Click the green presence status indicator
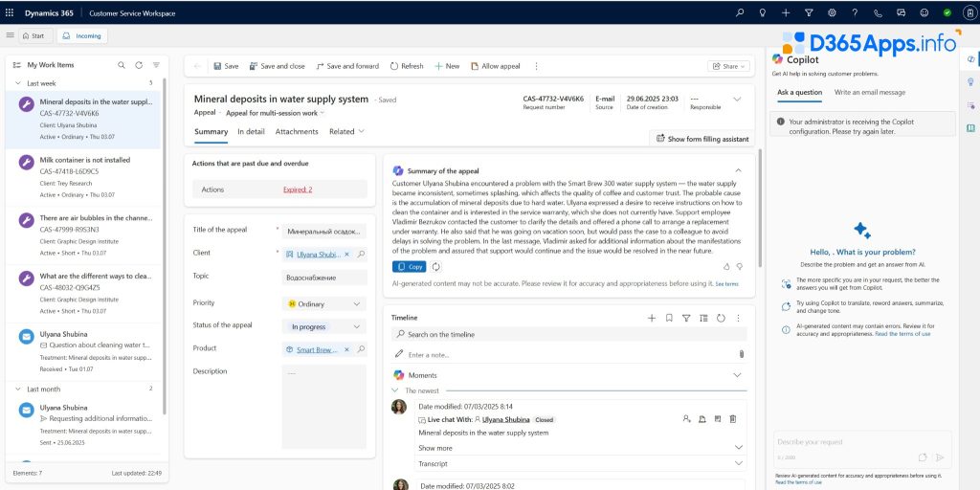This screenshot has width=980, height=490. point(947,12)
